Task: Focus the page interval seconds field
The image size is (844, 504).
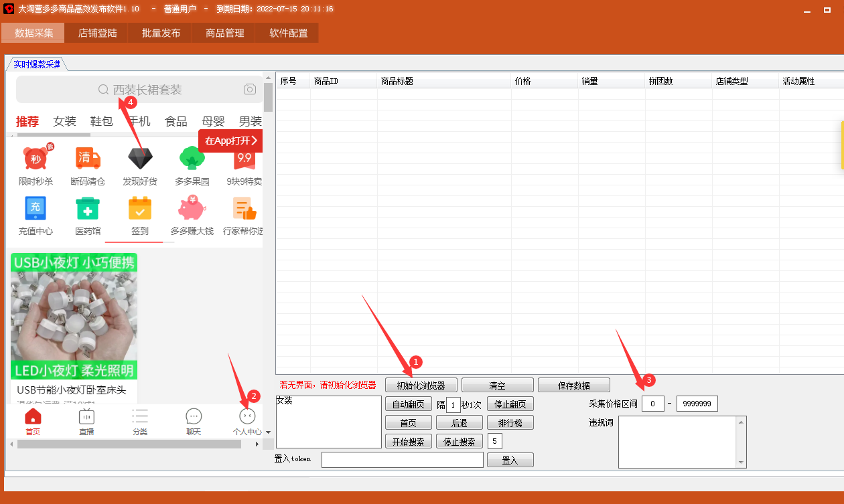Action: pos(453,404)
